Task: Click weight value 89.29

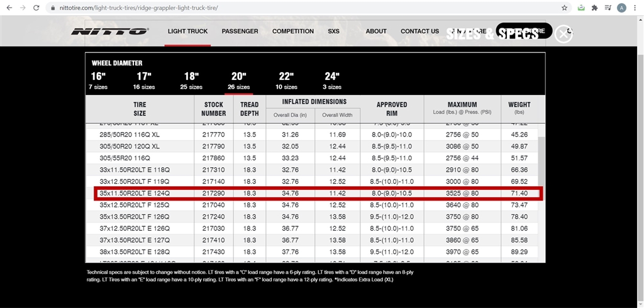Action: [519, 251]
